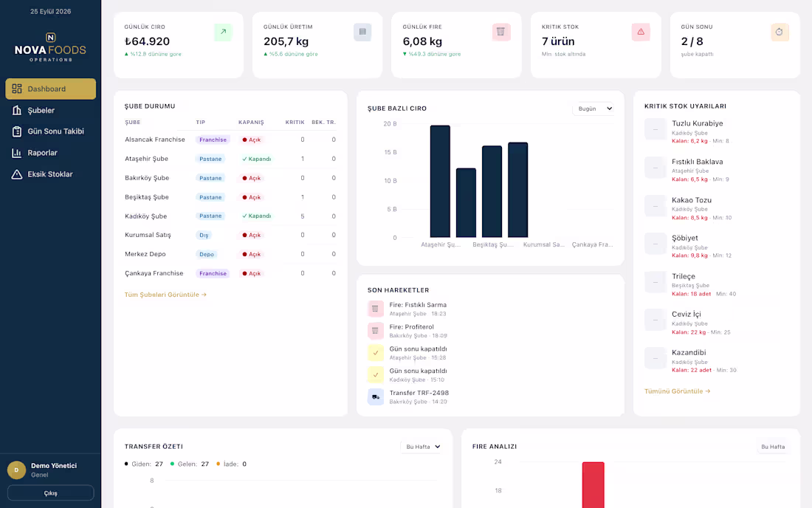Open the Transfer TRF-2498 activity entry
This screenshot has width=812, height=508.
[408, 397]
